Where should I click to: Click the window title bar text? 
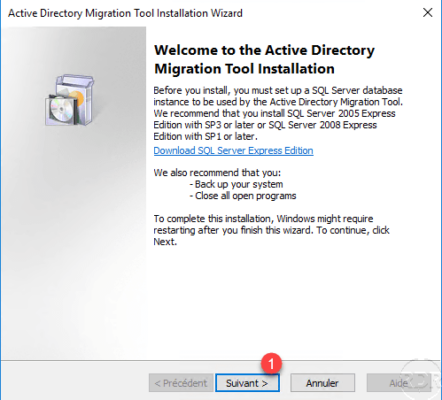click(x=125, y=13)
